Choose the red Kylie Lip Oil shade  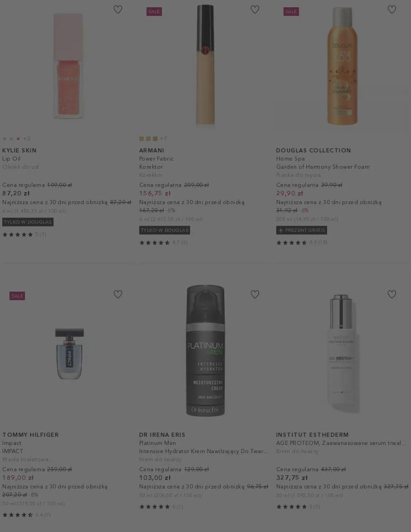18,139
